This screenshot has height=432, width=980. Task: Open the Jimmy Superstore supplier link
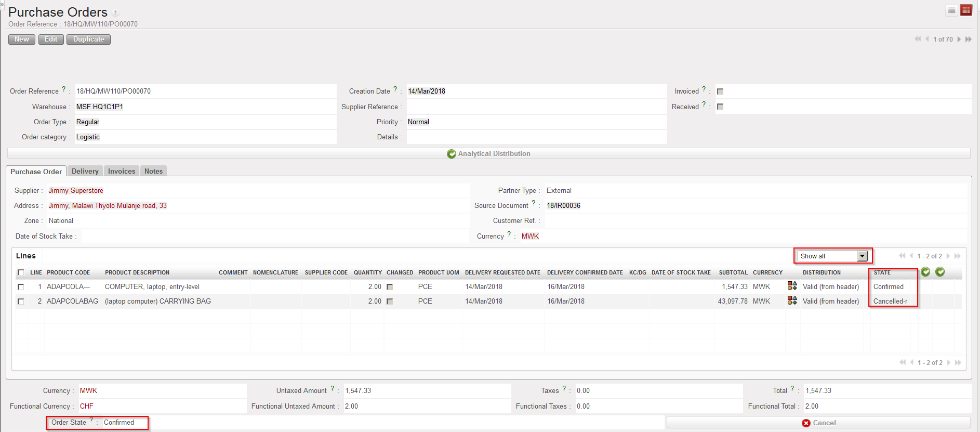pos(76,191)
